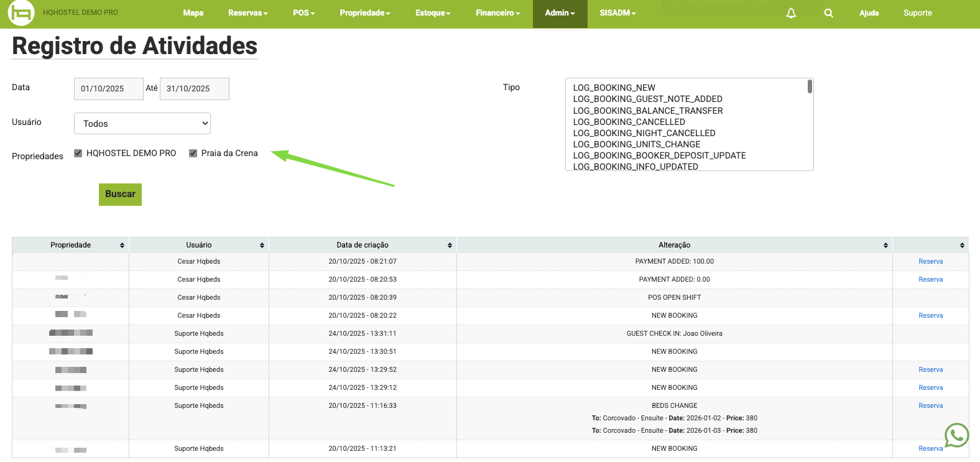Open the notifications bell
Screen dimensions: 980x462
pyautogui.click(x=791, y=13)
